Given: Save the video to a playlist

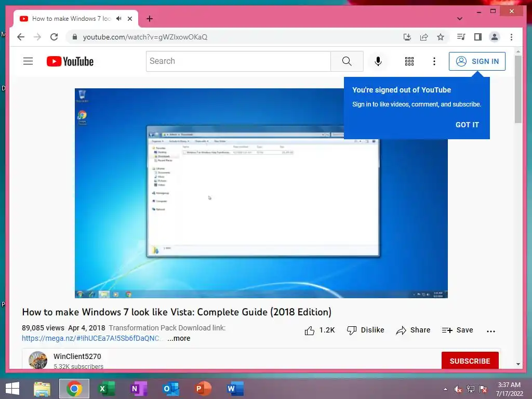Looking at the screenshot, I should point(457,330).
